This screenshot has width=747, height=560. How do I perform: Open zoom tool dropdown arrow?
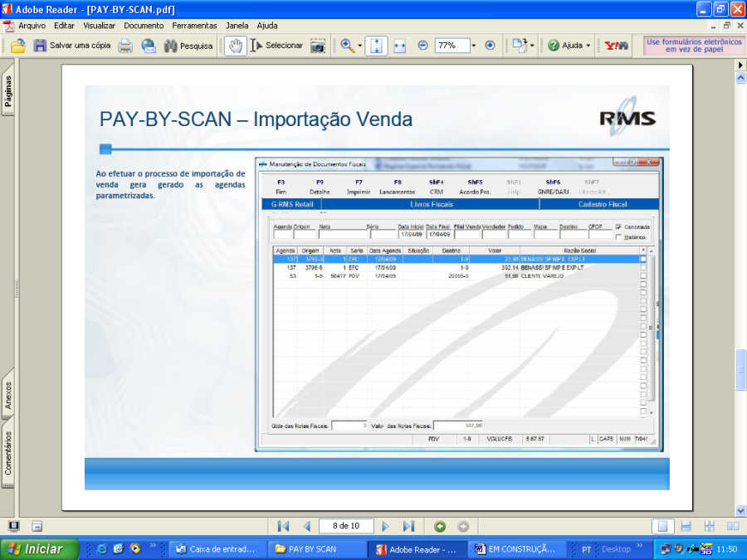point(359,46)
